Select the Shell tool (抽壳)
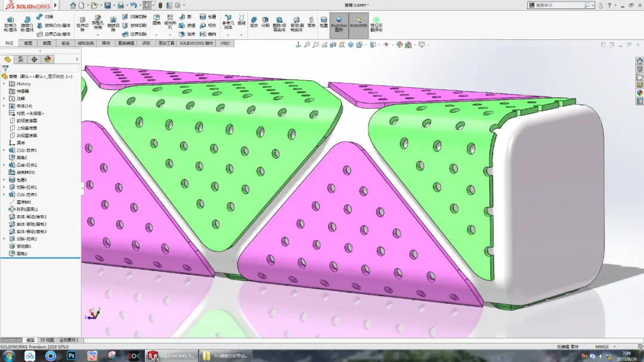 click(187, 34)
